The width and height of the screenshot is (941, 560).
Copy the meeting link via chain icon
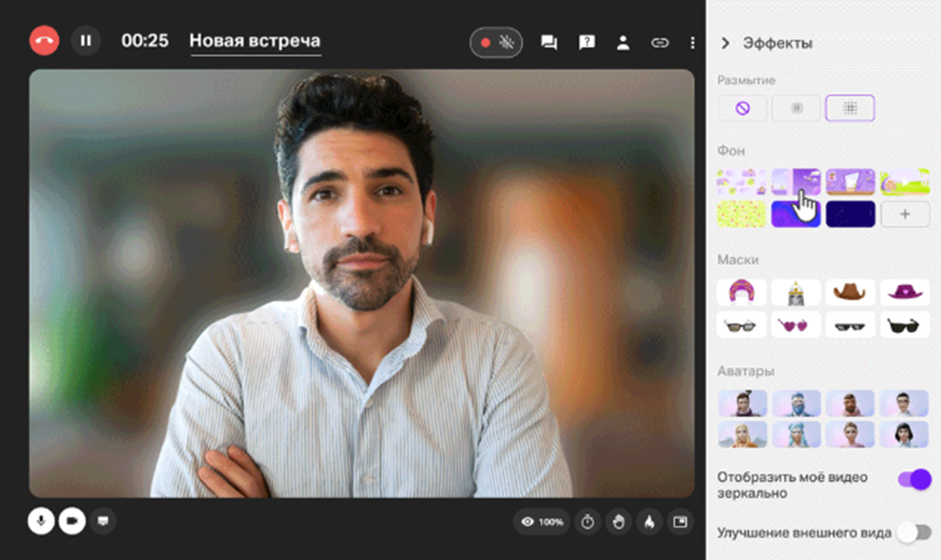click(x=660, y=42)
